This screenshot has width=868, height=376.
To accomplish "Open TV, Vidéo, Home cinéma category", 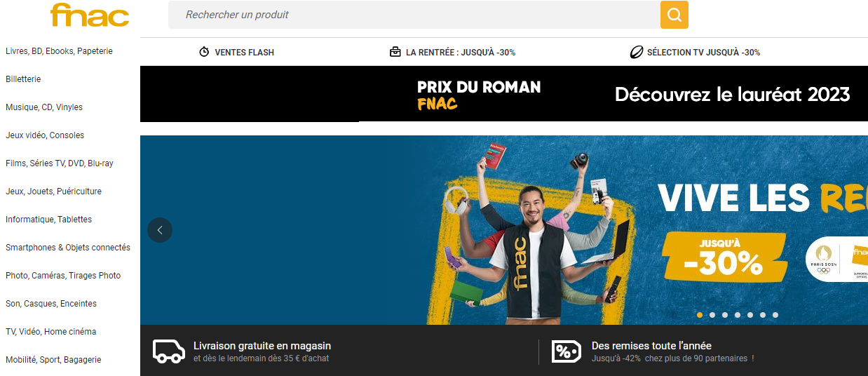I will click(51, 332).
